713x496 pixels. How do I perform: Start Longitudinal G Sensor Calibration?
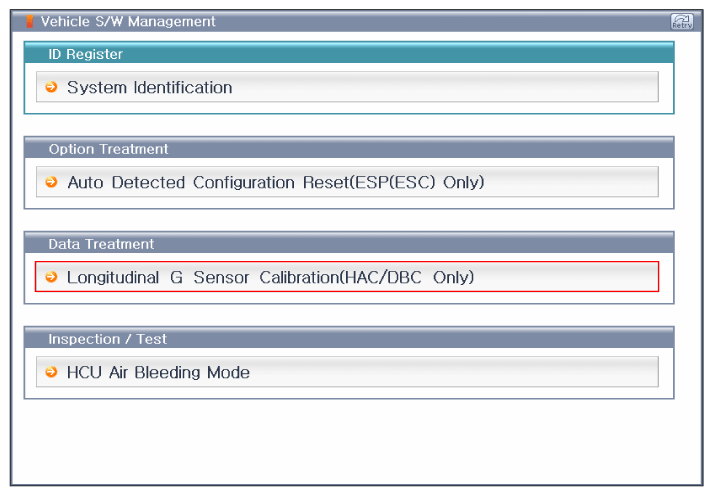click(x=347, y=276)
